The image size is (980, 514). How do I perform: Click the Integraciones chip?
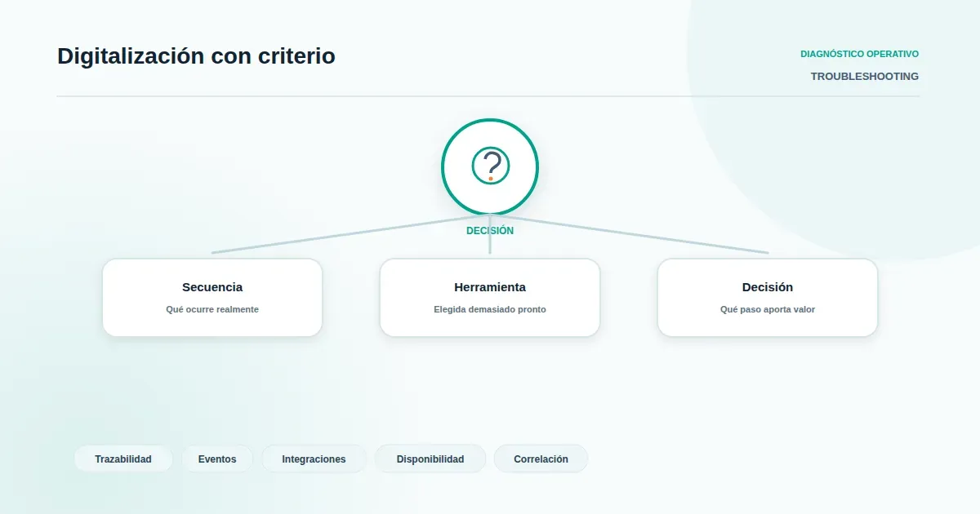click(314, 459)
